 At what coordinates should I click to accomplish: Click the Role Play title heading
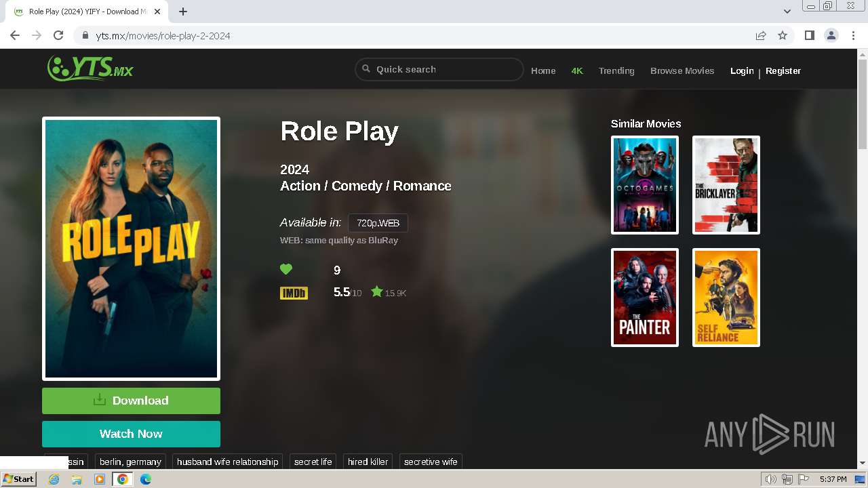pyautogui.click(x=339, y=131)
